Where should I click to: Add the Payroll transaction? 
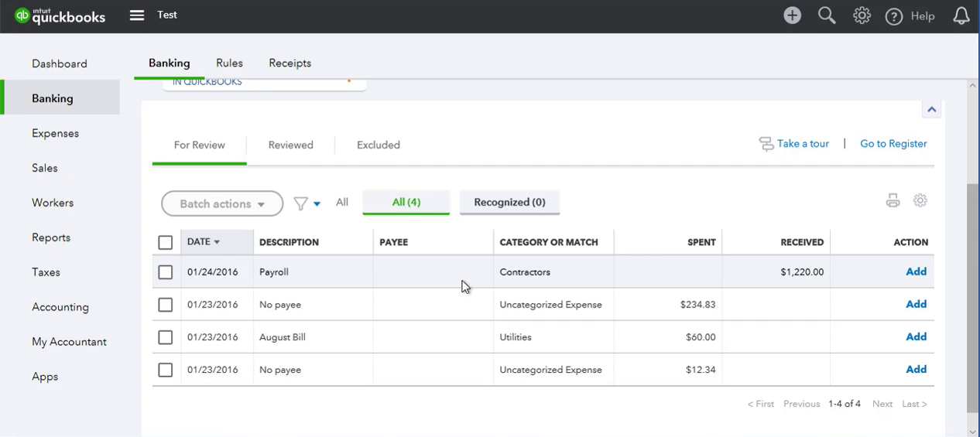point(916,271)
